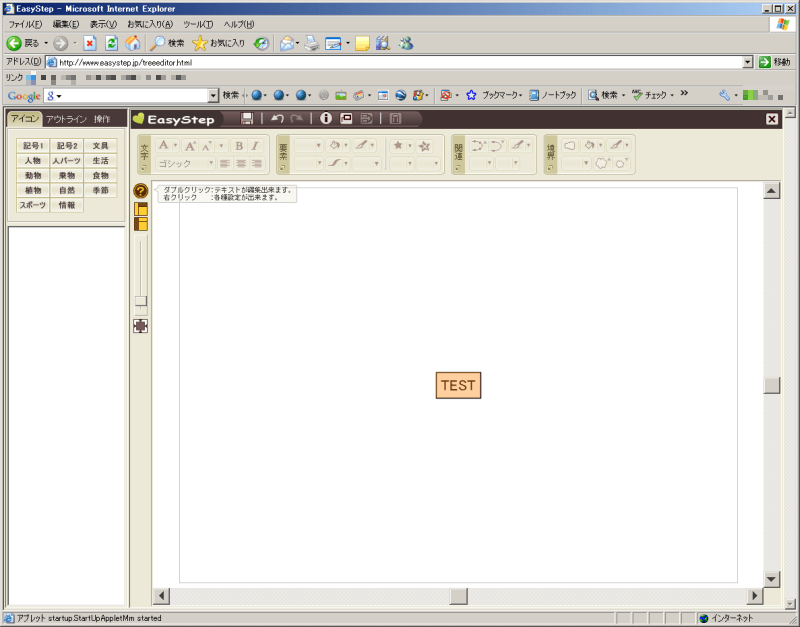Image resolution: width=800 pixels, height=627 pixels.
Task: Click the save floppy disk icon
Action: (247, 119)
